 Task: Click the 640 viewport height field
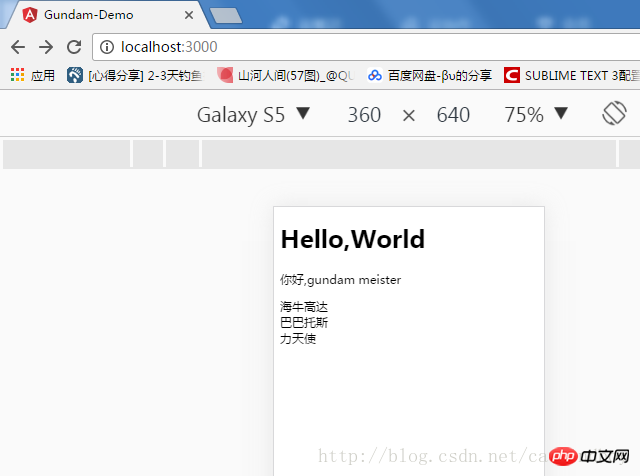coord(453,114)
